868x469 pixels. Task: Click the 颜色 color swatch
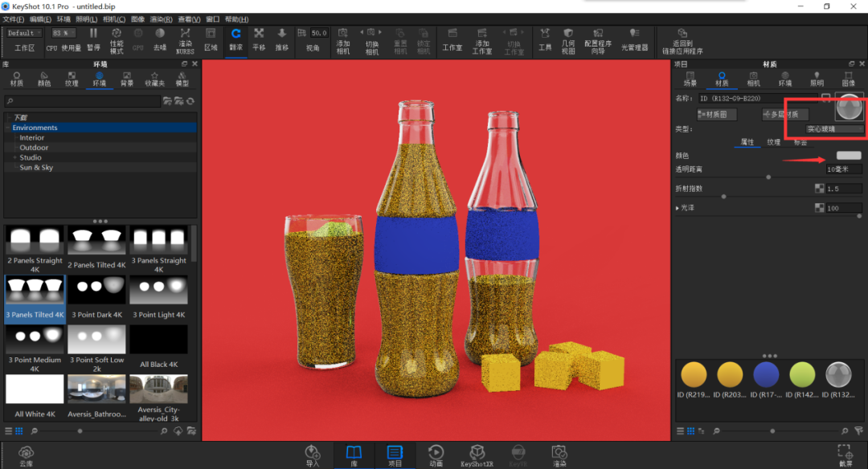point(849,156)
